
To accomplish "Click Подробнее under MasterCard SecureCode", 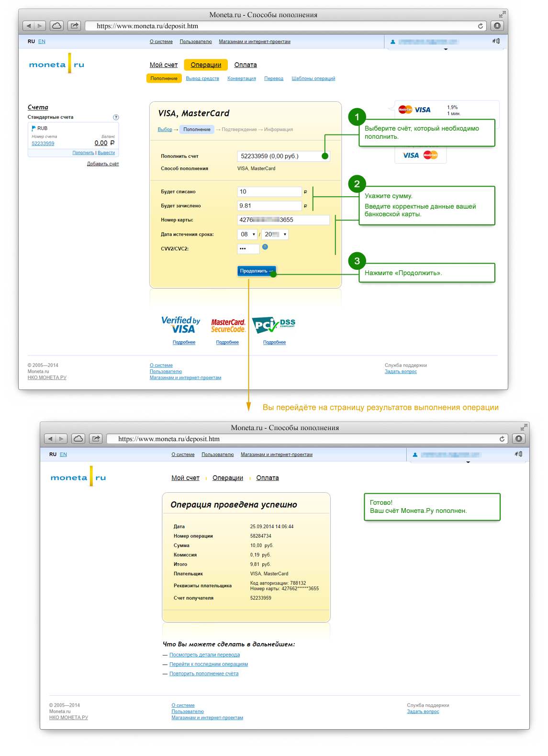I will tap(227, 343).
